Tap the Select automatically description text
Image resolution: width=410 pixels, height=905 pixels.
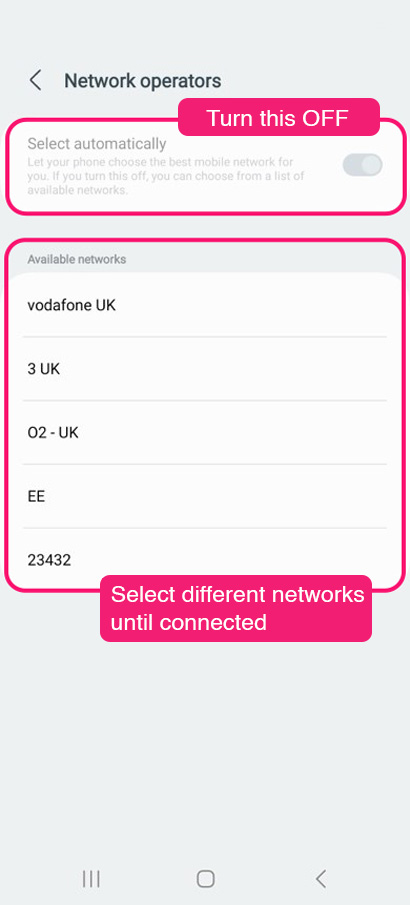pos(166,175)
